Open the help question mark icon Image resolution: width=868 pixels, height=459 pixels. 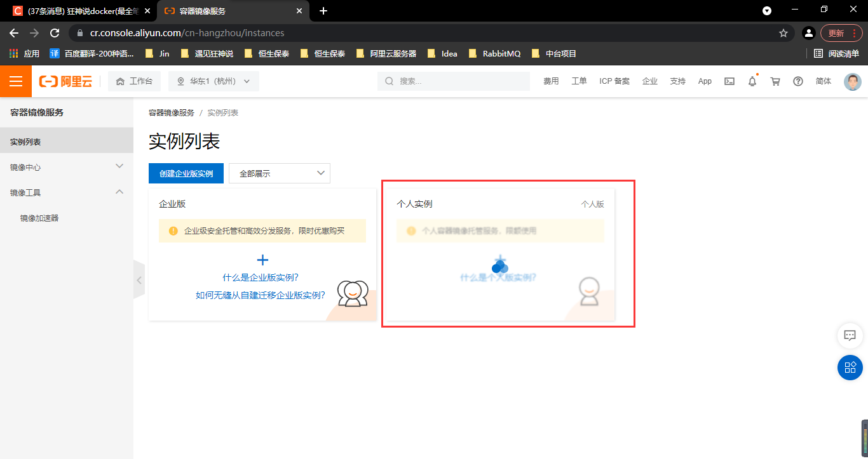pyautogui.click(x=798, y=81)
